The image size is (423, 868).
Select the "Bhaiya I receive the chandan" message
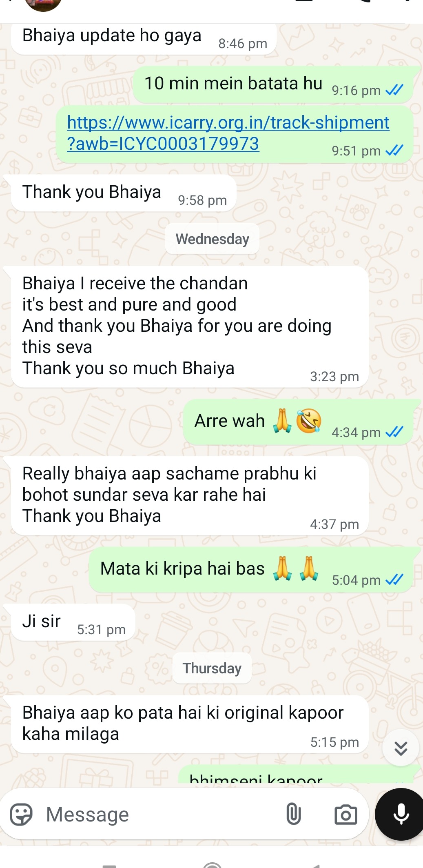[x=190, y=326]
